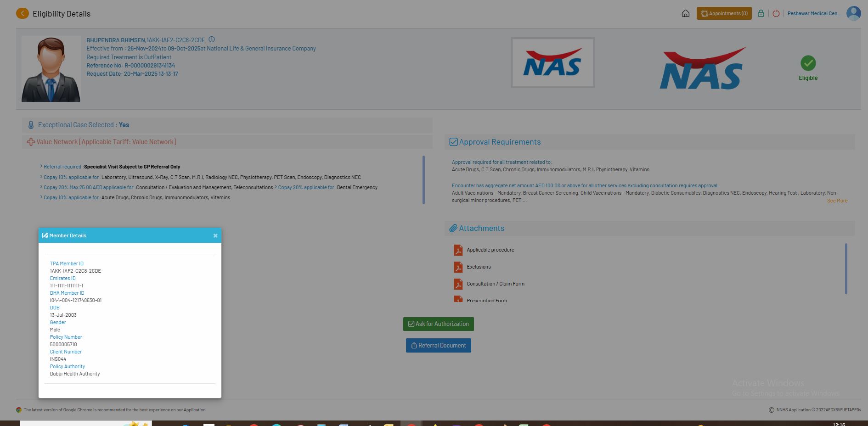
Task: Select DOB value 13-Jul-2003
Action: (63, 315)
